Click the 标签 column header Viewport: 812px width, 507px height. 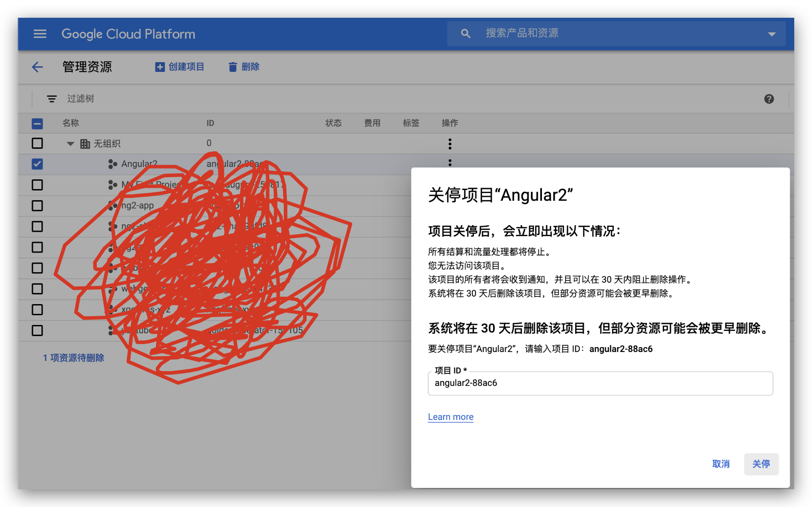point(411,123)
